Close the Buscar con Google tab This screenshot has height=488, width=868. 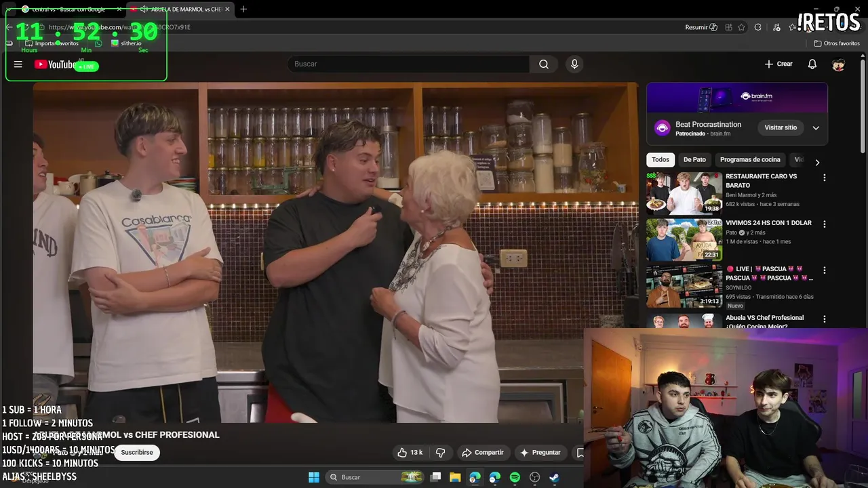(119, 9)
